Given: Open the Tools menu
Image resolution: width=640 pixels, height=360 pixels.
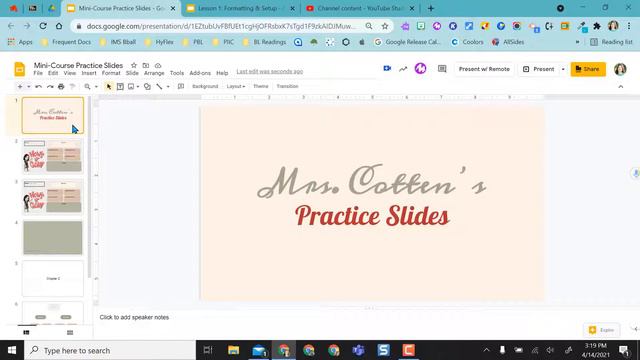Looking at the screenshot, I should [x=177, y=73].
